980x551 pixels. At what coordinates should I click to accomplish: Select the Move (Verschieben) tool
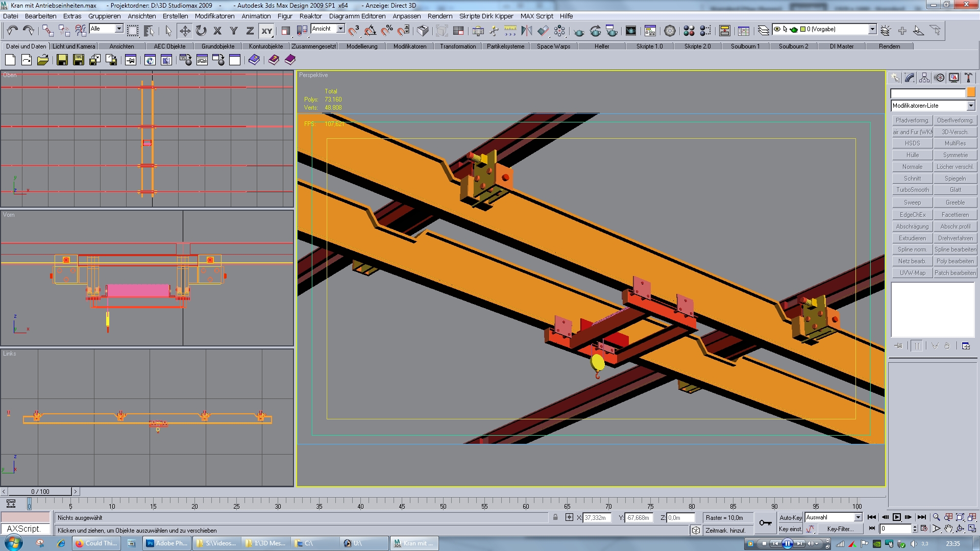[185, 31]
